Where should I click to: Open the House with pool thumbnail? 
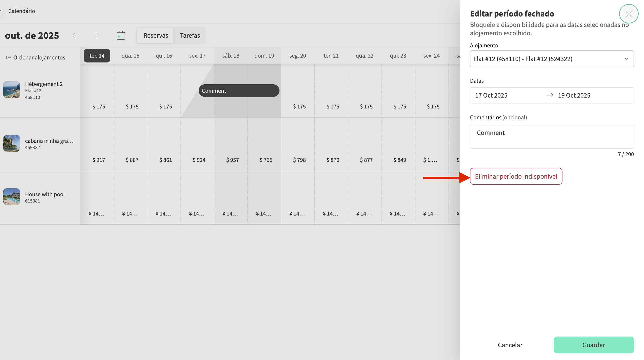[x=12, y=197]
